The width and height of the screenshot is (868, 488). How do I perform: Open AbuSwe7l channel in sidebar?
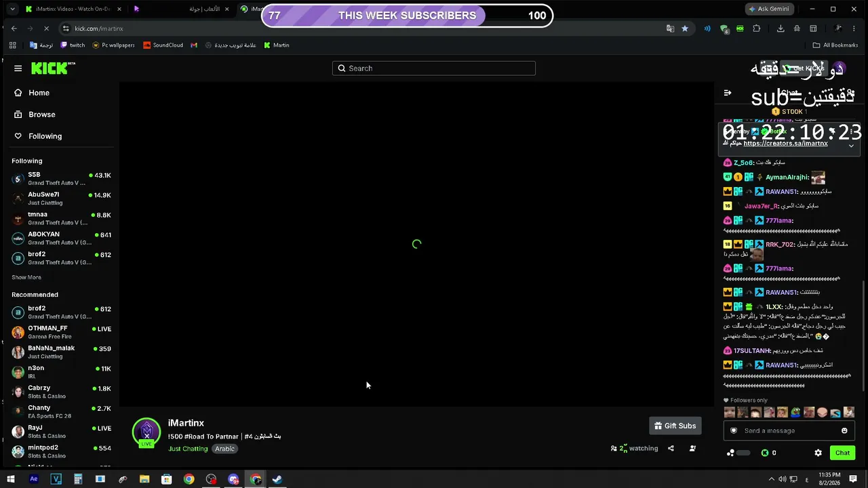tap(61, 199)
